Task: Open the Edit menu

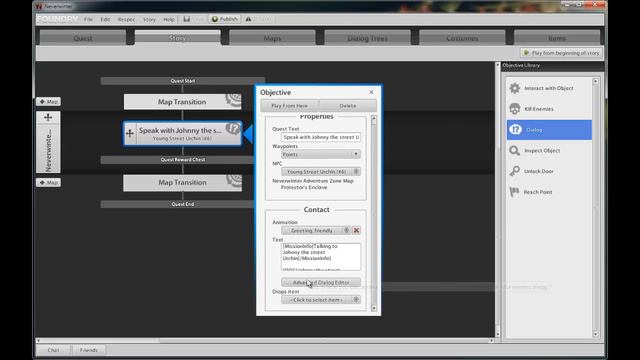Action: pyautogui.click(x=105, y=19)
